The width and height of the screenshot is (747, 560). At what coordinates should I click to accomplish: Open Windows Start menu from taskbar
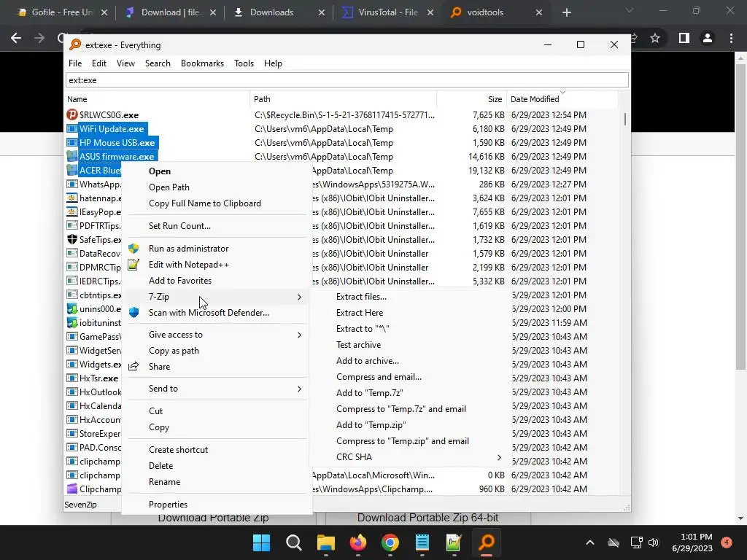coord(262,542)
